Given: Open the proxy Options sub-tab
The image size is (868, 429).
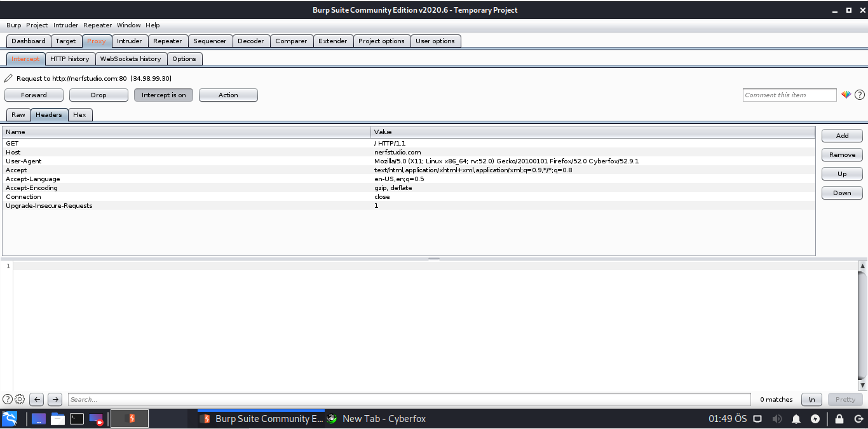Looking at the screenshot, I should pos(184,58).
